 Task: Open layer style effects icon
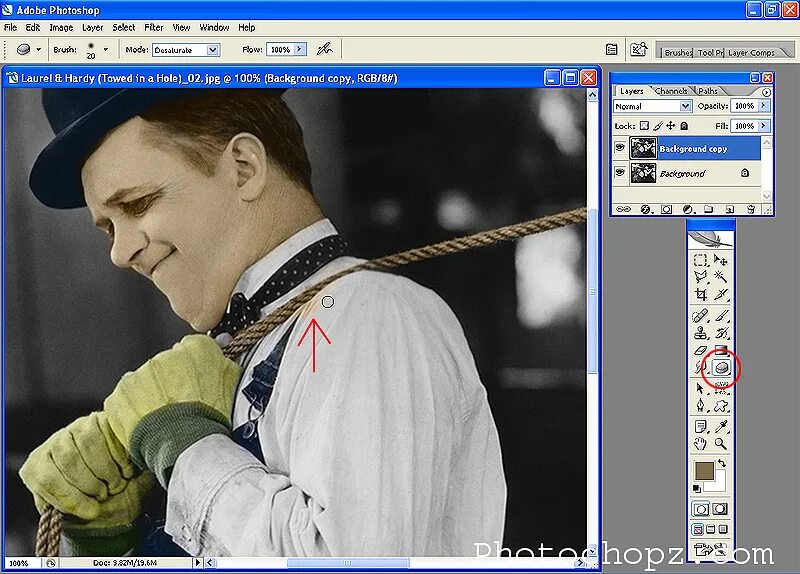click(x=645, y=209)
